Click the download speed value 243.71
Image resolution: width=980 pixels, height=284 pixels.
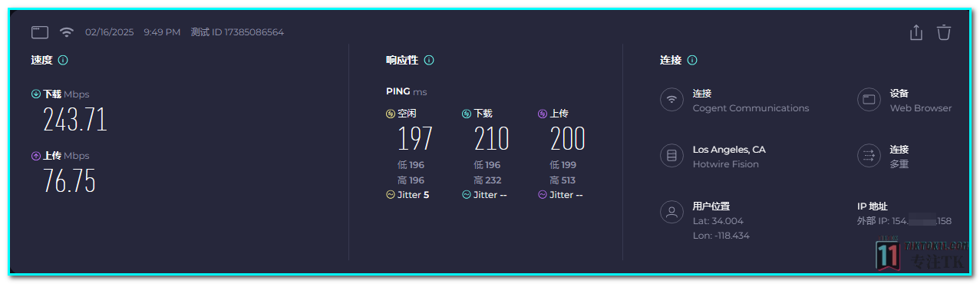[74, 120]
